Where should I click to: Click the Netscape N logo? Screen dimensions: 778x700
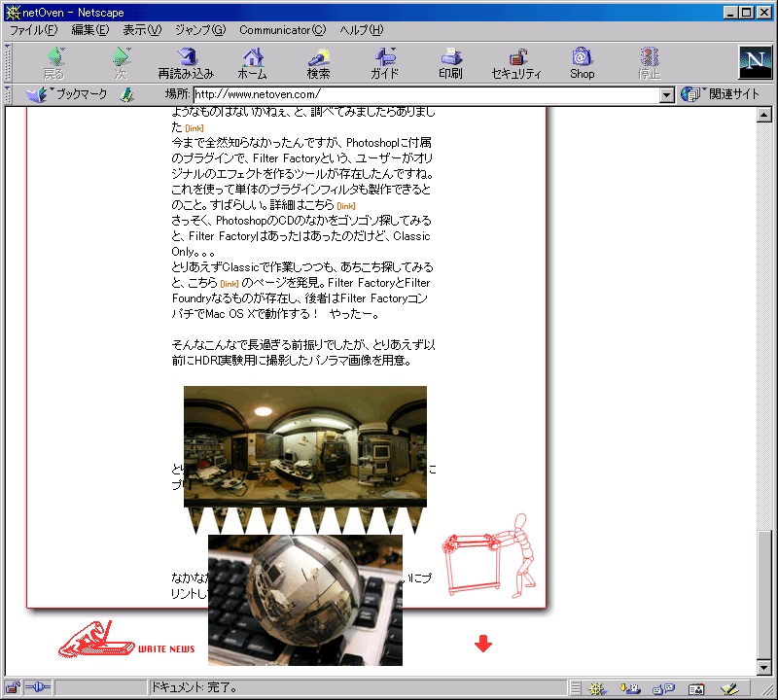pos(756,62)
